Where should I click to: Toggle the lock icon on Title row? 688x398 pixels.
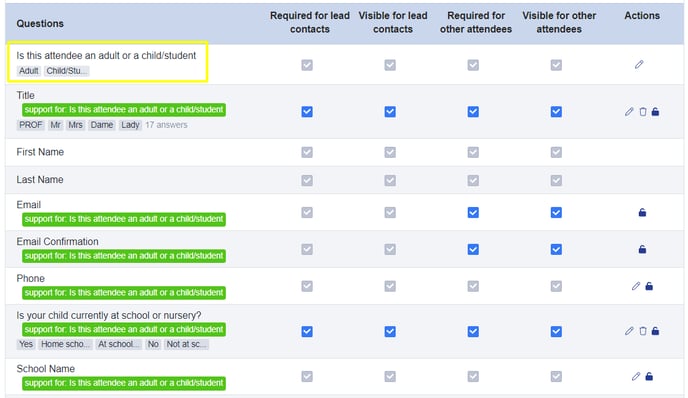click(x=655, y=112)
